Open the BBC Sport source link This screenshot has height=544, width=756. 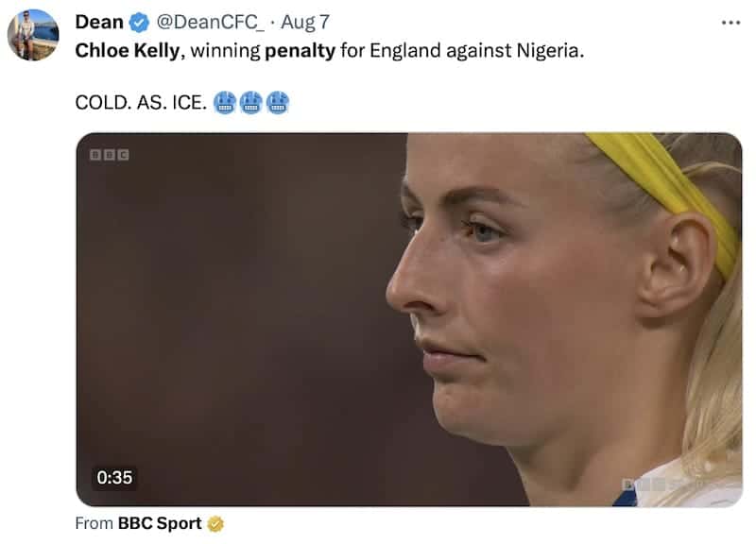tap(160, 523)
